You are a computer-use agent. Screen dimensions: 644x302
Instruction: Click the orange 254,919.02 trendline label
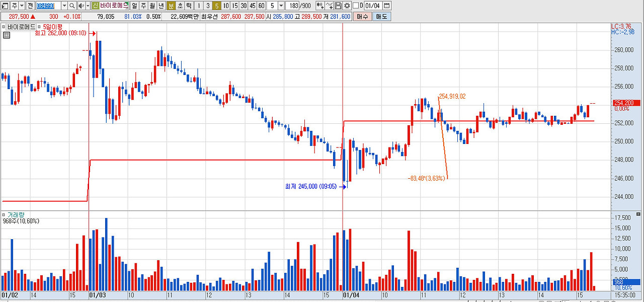click(x=453, y=96)
